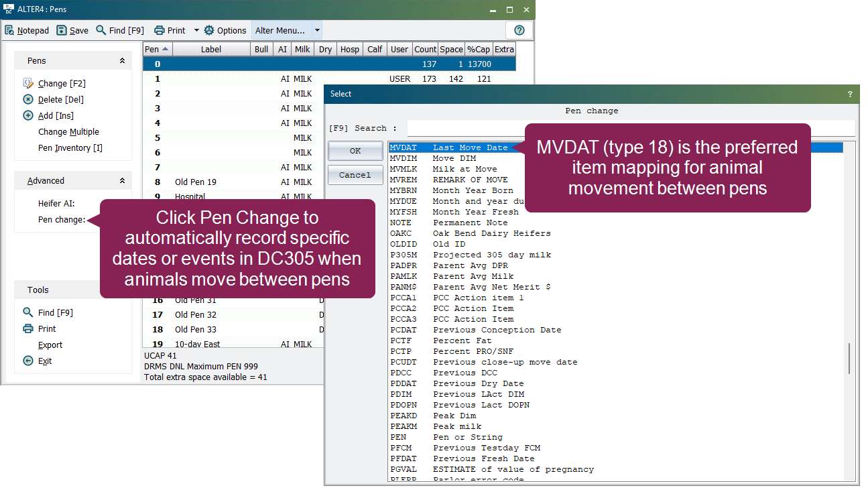Click the F9 Search input field
This screenshot has height=494, width=868.
pyautogui.click(x=462, y=128)
